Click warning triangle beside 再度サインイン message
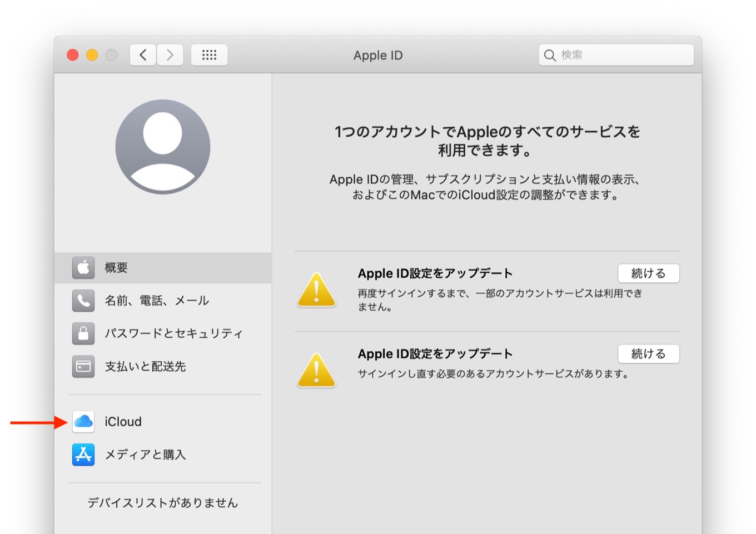Viewport: 756px width, 534px height. pos(316,290)
